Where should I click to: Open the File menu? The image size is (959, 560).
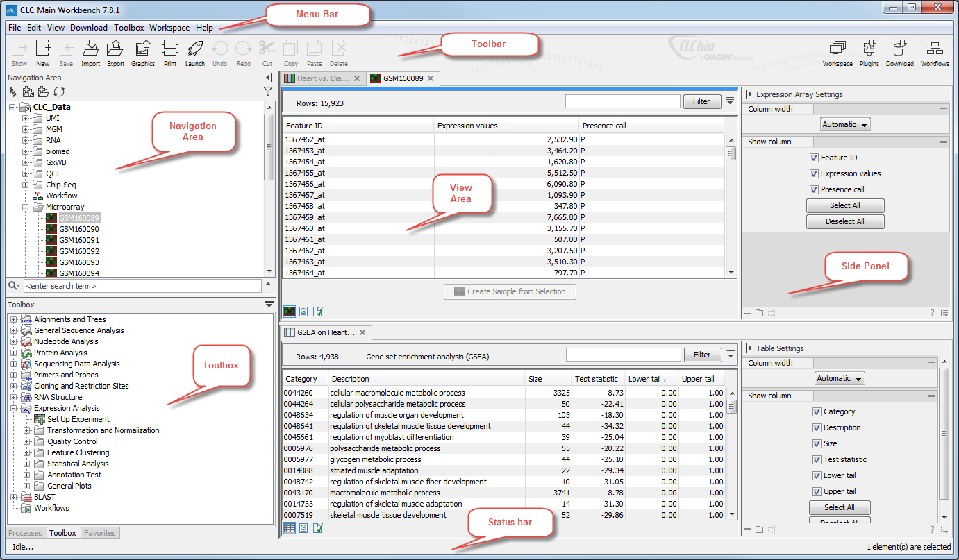[15, 28]
